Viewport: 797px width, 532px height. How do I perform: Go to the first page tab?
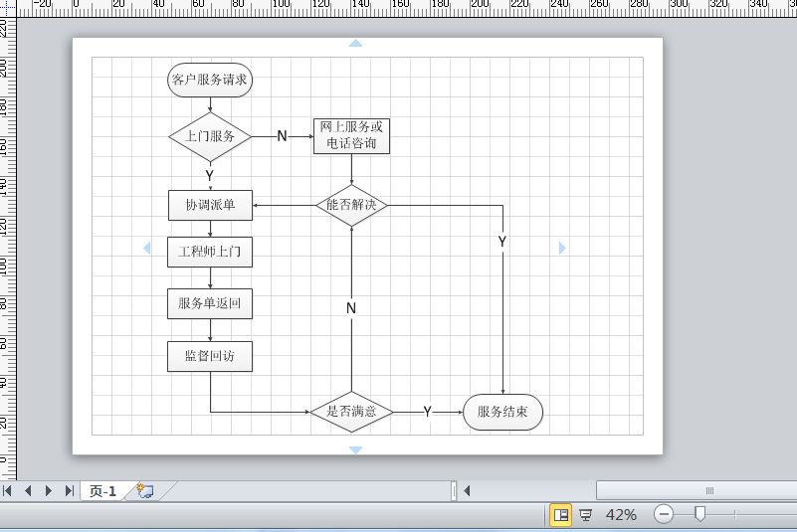pyautogui.click(x=8, y=490)
